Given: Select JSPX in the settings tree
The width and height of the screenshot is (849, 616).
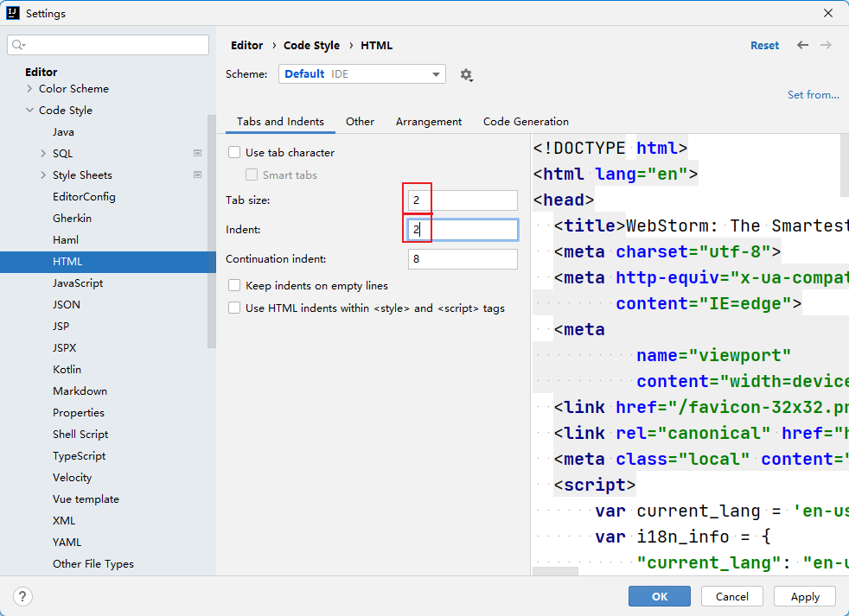Looking at the screenshot, I should 65,348.
